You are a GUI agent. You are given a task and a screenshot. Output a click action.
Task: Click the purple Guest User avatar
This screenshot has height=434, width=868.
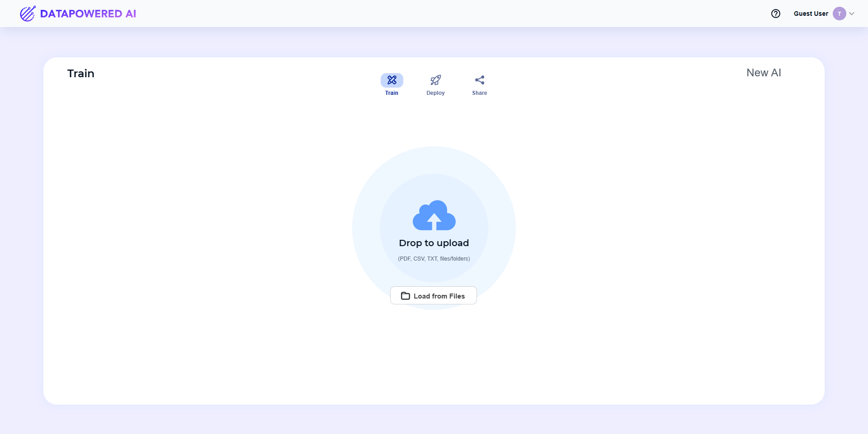coord(840,13)
